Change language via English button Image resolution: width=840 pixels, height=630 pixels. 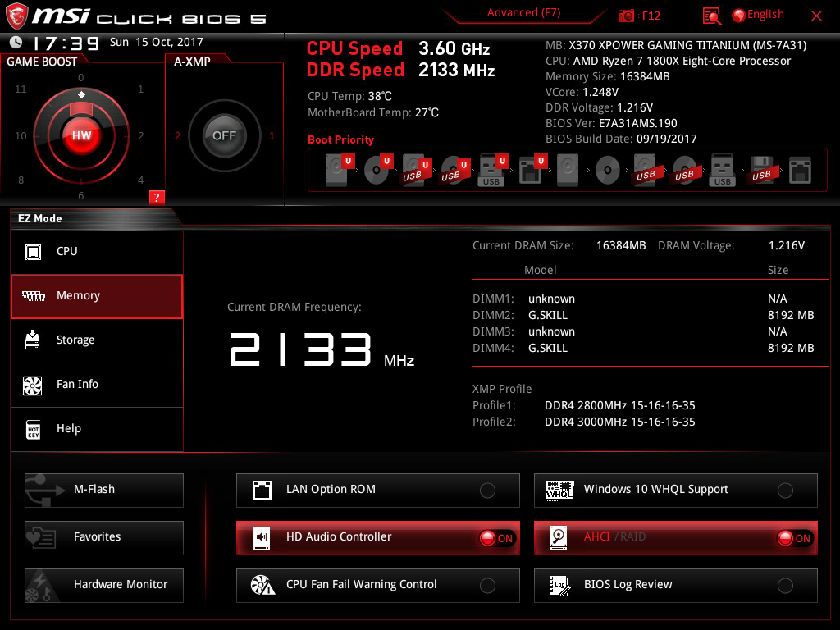(x=758, y=15)
